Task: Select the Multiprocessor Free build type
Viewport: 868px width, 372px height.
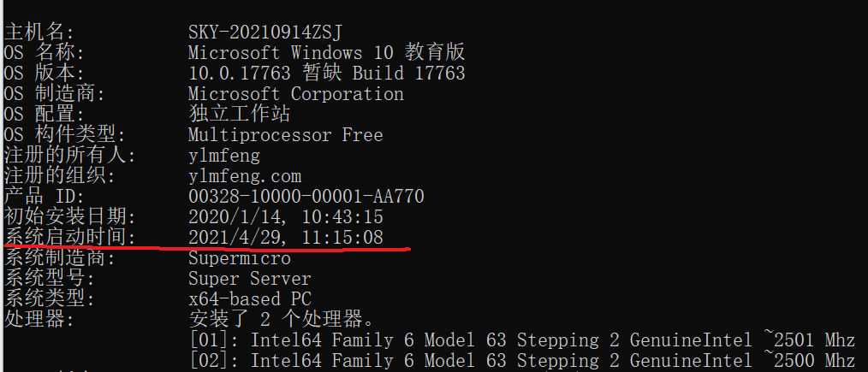Action: [x=286, y=135]
